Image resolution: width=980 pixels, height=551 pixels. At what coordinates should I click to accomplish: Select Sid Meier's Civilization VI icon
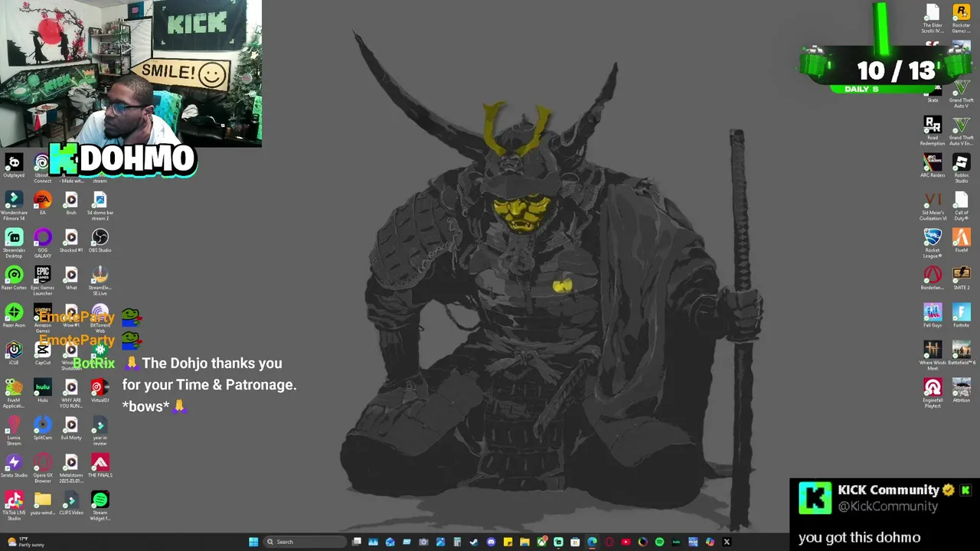933,206
